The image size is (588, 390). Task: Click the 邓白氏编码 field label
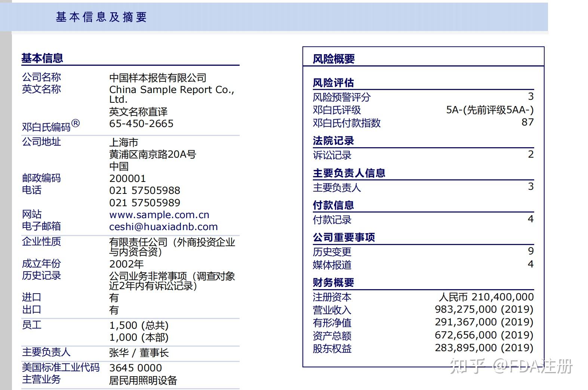point(51,126)
